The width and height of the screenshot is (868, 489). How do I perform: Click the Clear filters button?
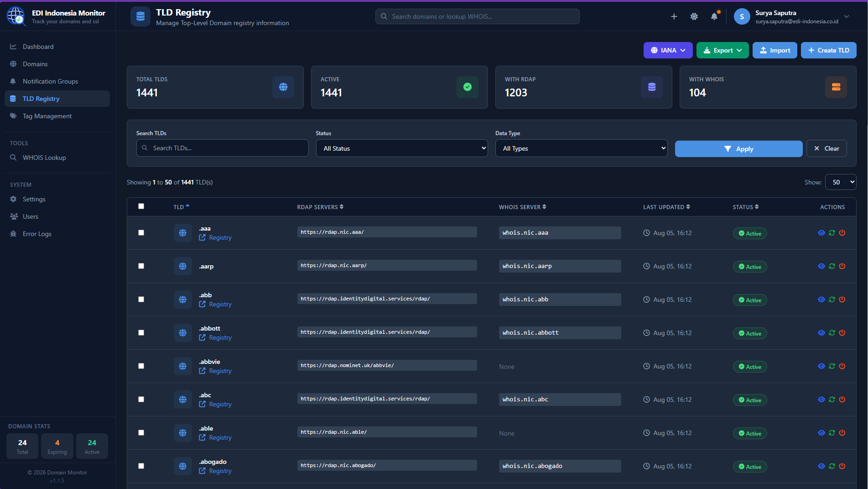click(x=826, y=148)
